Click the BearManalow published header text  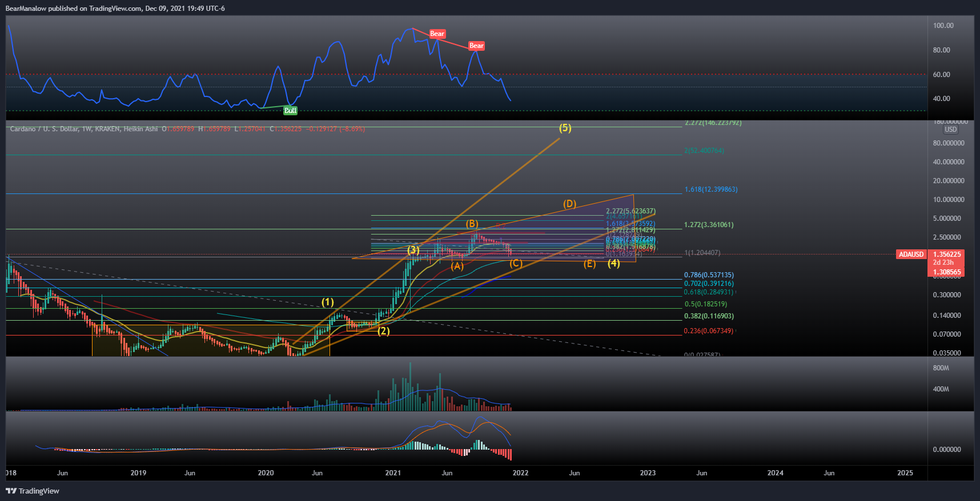coord(115,9)
